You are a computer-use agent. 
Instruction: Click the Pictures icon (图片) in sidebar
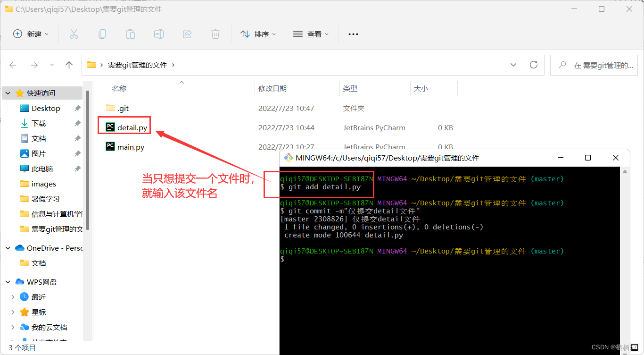pyautogui.click(x=25, y=153)
